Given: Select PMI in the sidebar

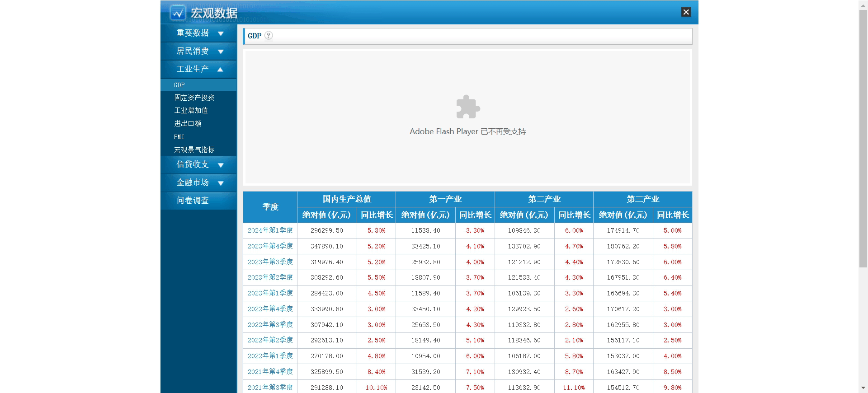Looking at the screenshot, I should (179, 137).
